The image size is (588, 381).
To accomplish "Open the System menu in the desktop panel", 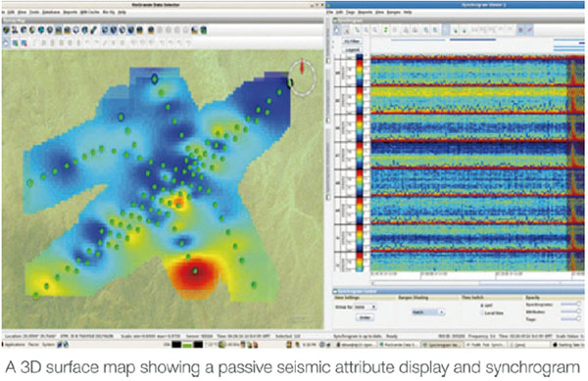I will [x=48, y=345].
